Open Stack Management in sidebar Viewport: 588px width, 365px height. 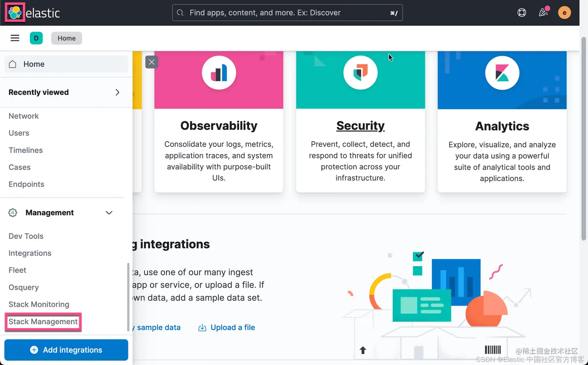point(43,321)
